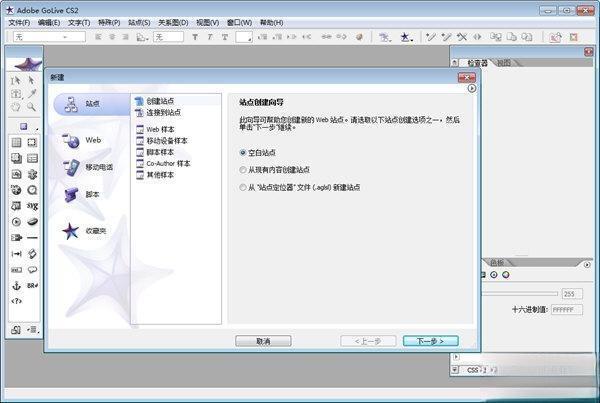Open the text color swatch dropdown in toolbar

tap(244, 37)
